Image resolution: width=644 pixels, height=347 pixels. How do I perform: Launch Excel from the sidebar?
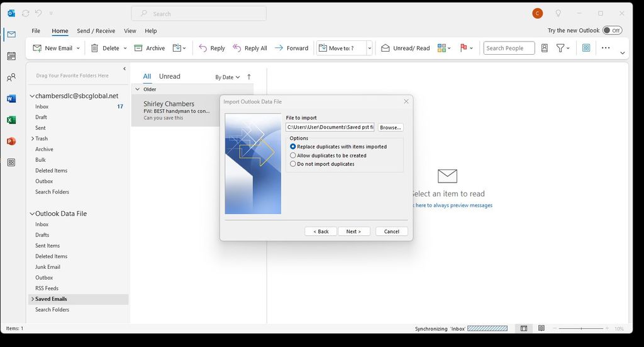[x=11, y=120]
